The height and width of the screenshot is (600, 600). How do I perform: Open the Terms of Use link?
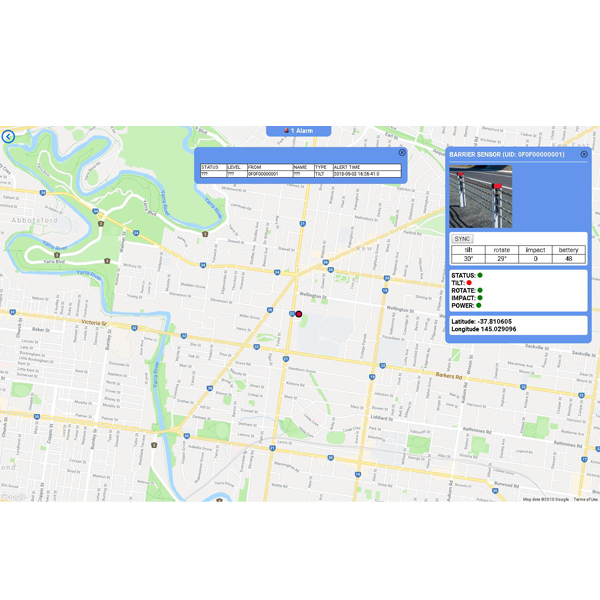585,499
